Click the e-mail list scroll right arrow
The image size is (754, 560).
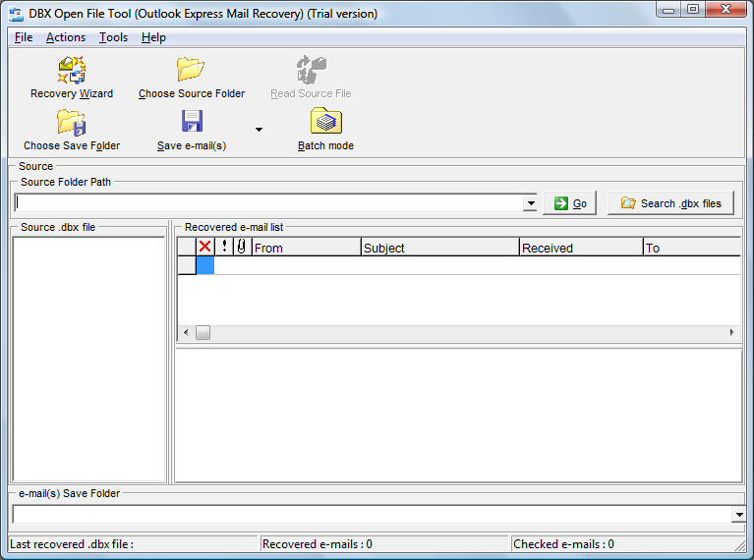tap(731, 332)
